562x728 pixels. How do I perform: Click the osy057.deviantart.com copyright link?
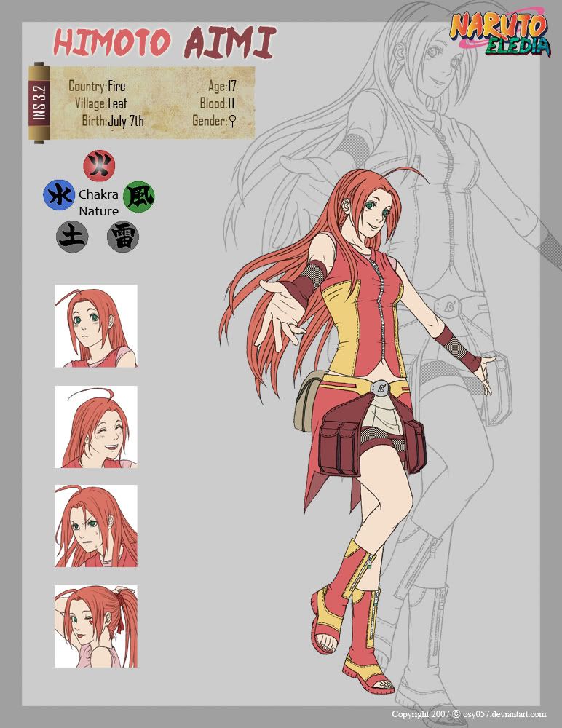(504, 713)
